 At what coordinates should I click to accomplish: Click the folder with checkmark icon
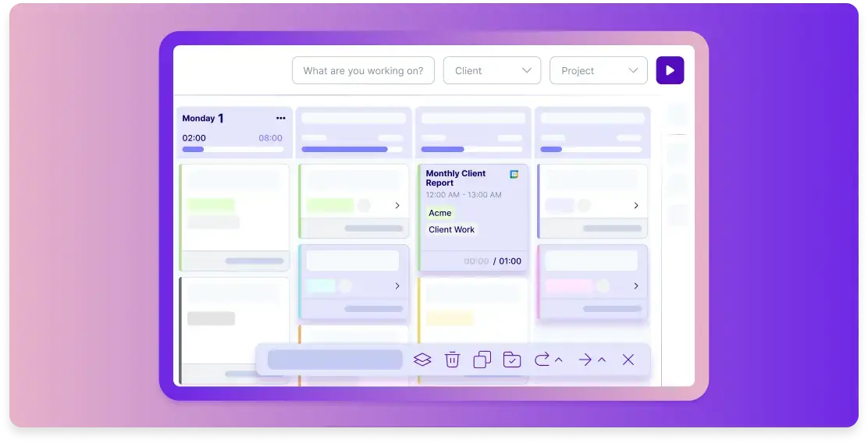tap(512, 360)
